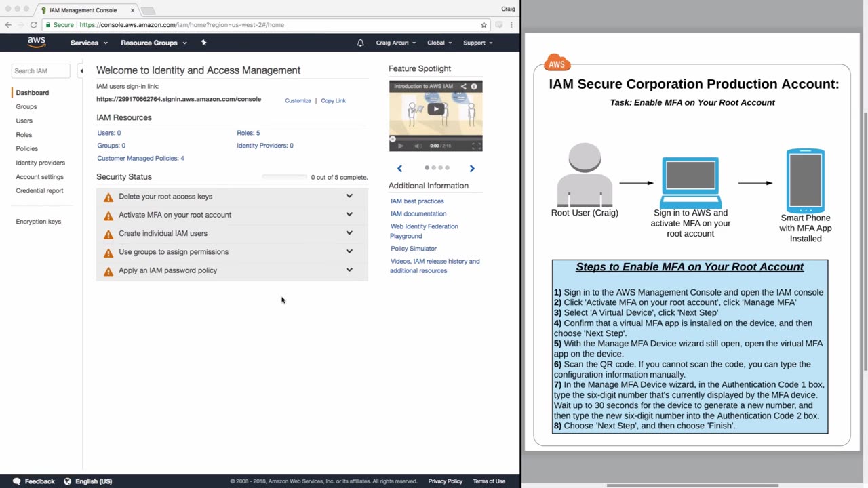Click the Customize sign-in link
The image size is (868, 488).
coord(298,101)
